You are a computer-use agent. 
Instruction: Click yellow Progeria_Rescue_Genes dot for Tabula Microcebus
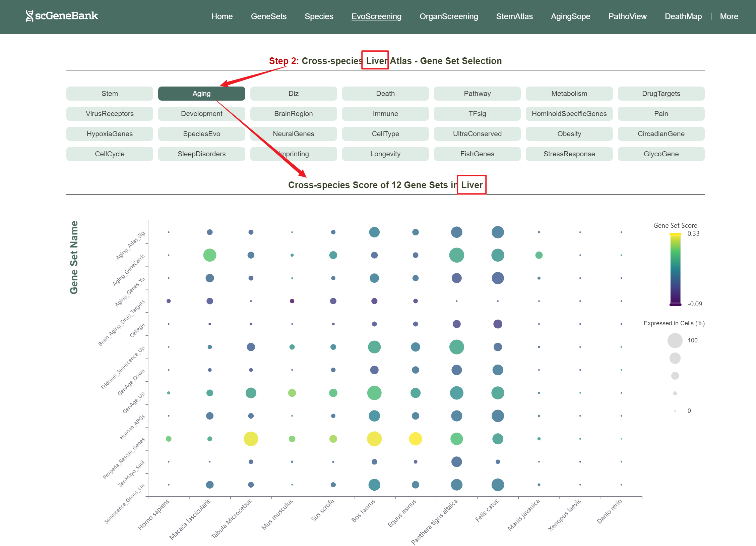tap(251, 439)
